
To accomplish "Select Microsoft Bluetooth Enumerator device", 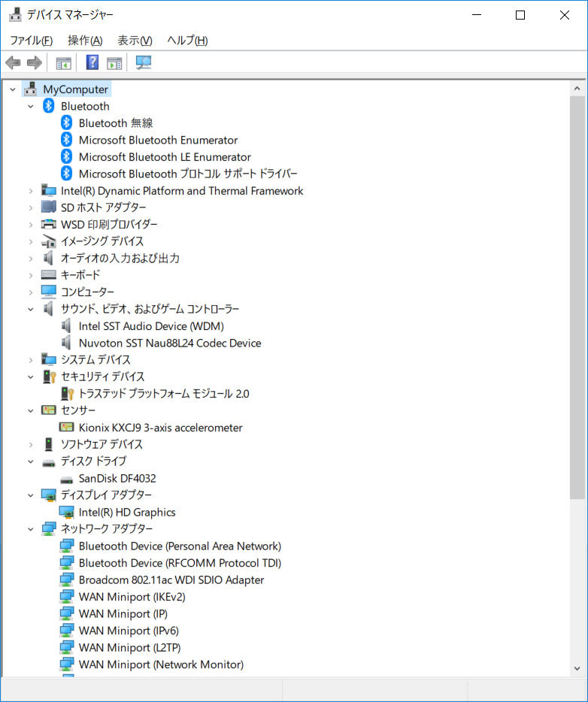I will click(158, 140).
